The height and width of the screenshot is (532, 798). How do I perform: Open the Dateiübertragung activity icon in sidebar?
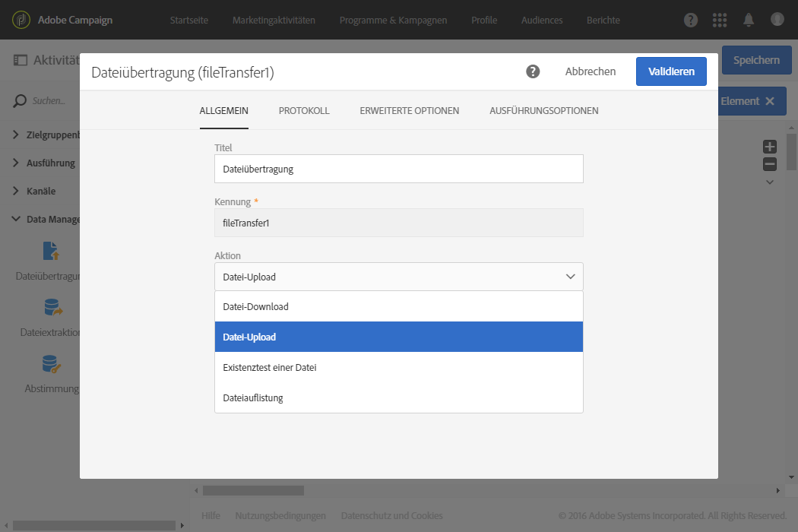[51, 251]
